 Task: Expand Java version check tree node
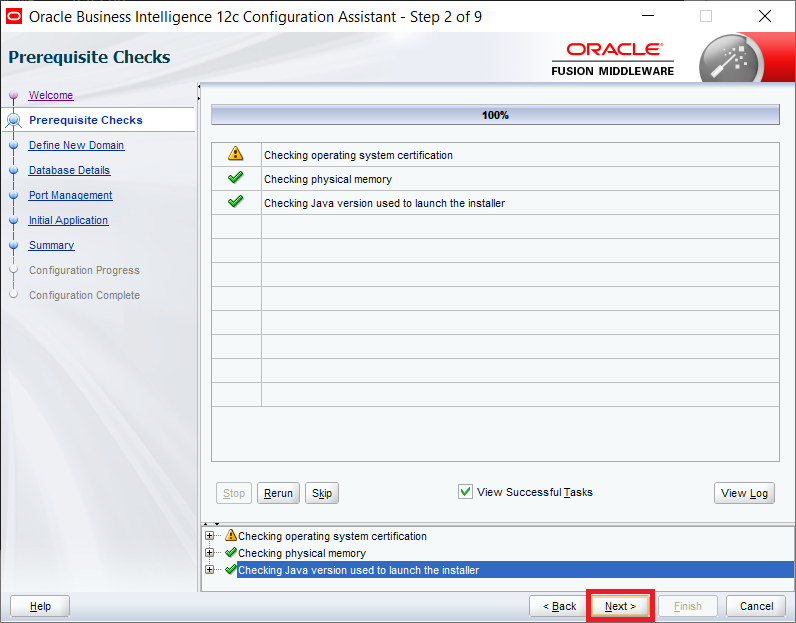point(209,570)
